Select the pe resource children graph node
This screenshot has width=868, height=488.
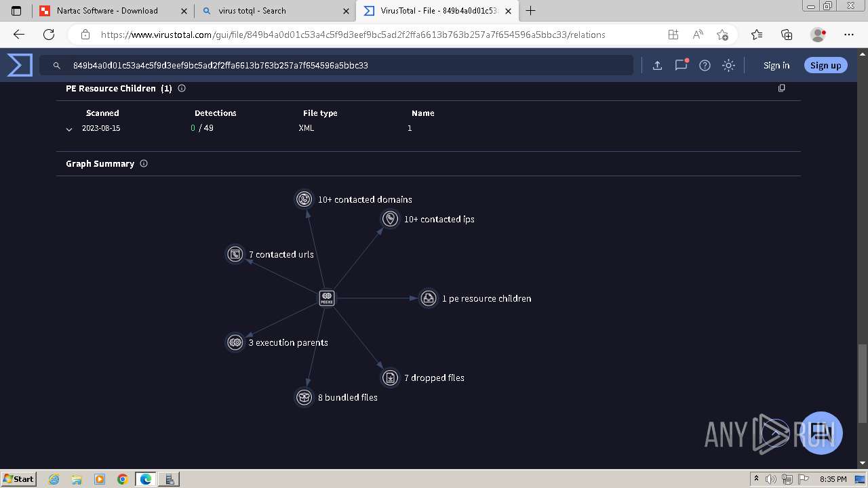429,298
